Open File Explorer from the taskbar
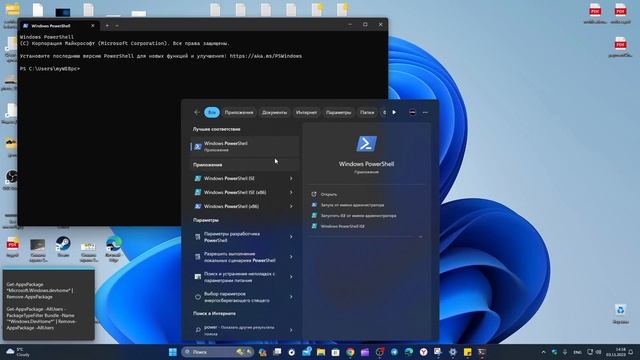Viewport: 640px width, 360px height. tap(321, 352)
